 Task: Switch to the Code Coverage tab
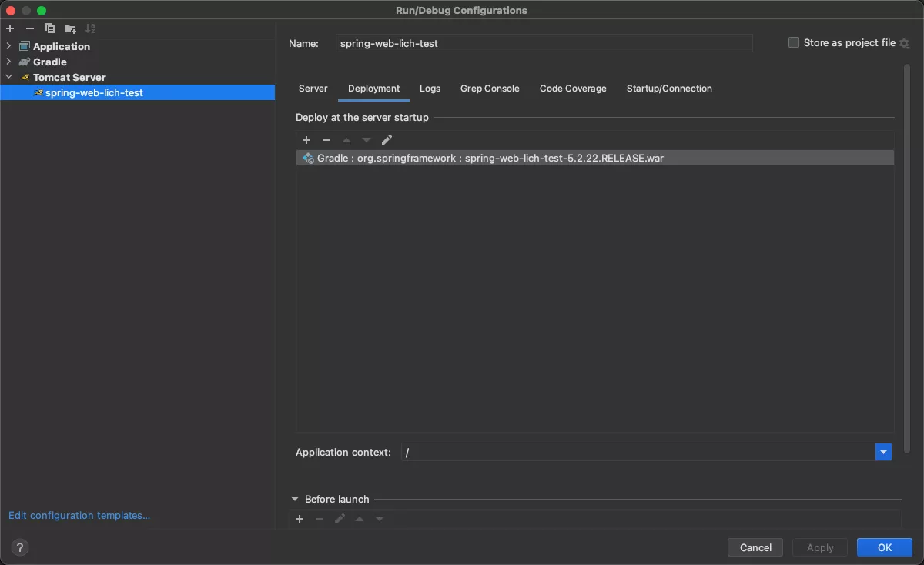tap(573, 89)
